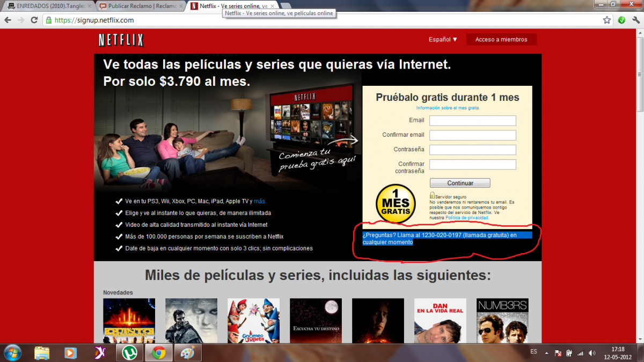Select the Gnomeo y Julieta movie poster

253,321
